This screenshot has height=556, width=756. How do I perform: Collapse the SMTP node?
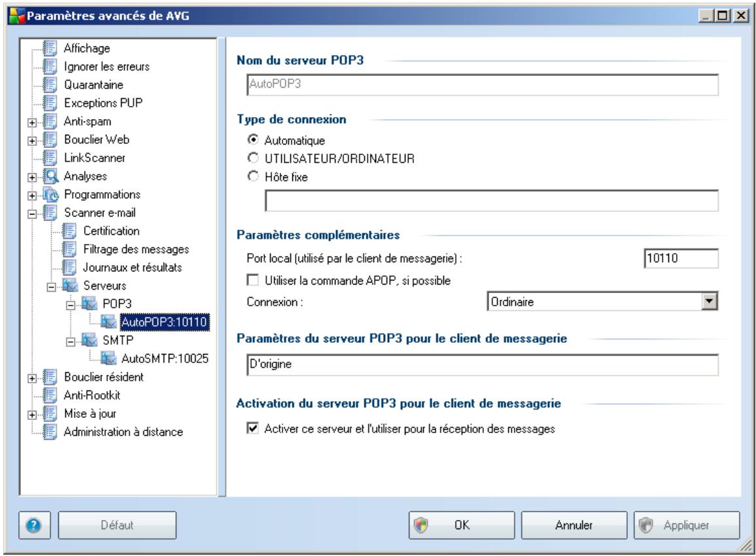71,342
